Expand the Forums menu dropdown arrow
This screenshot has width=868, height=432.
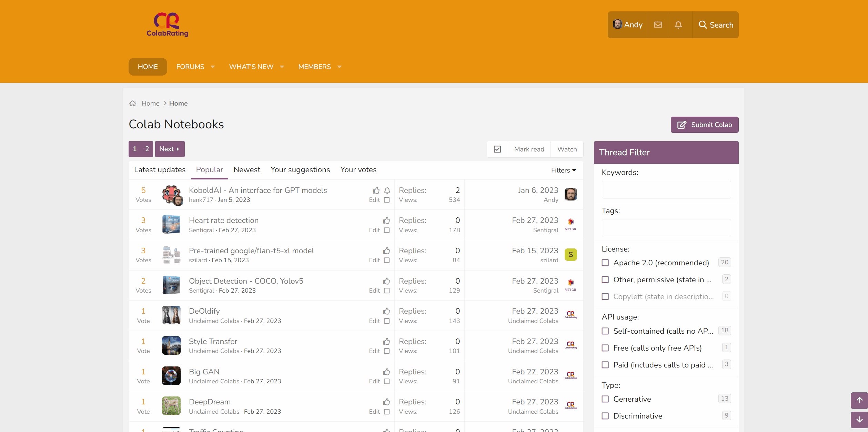(213, 67)
